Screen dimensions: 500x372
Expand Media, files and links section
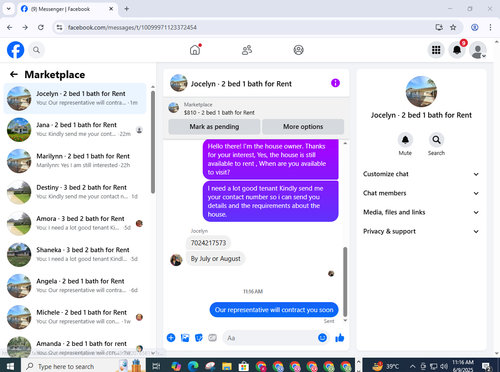(x=421, y=212)
